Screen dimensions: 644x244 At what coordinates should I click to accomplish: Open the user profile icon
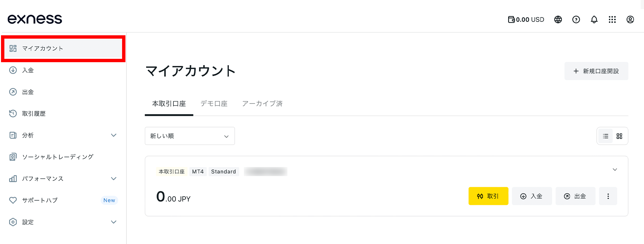pos(630,19)
